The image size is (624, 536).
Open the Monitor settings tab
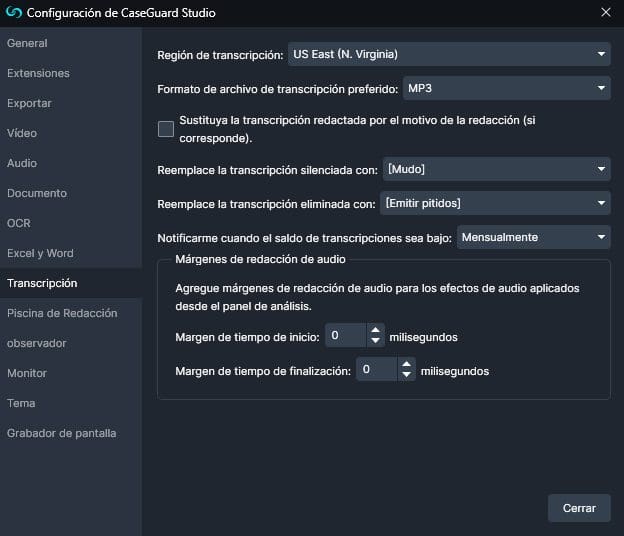point(71,373)
